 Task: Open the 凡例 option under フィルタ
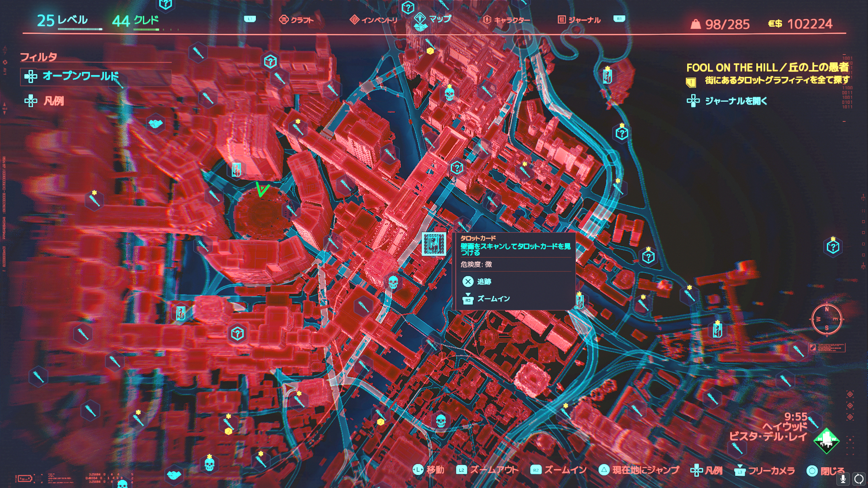[44, 101]
